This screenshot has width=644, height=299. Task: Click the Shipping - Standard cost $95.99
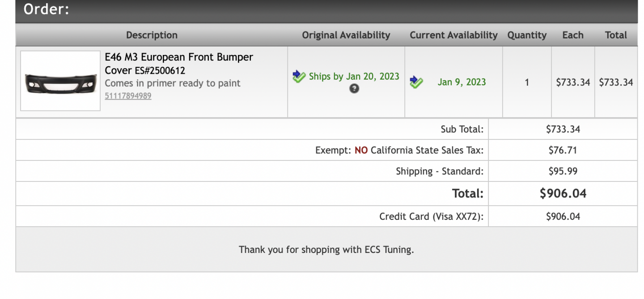(563, 171)
